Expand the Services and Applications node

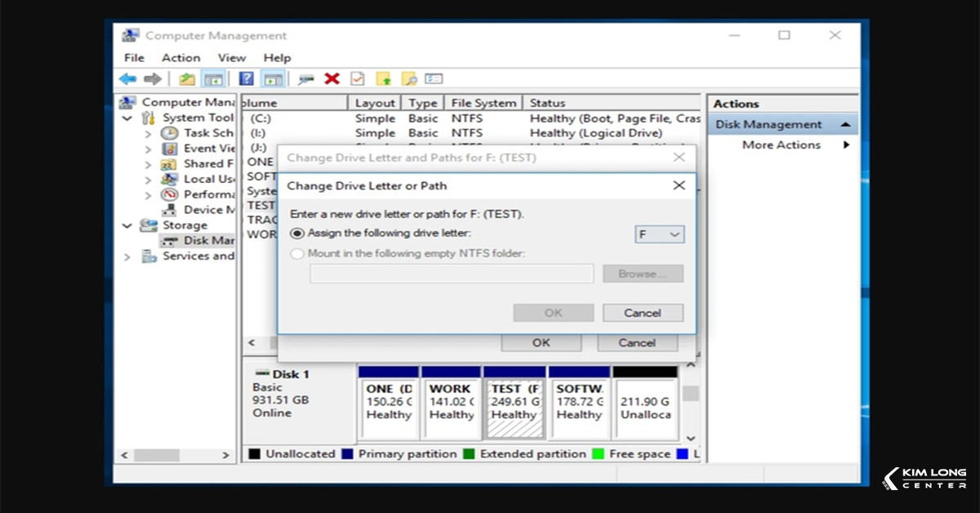(127, 256)
